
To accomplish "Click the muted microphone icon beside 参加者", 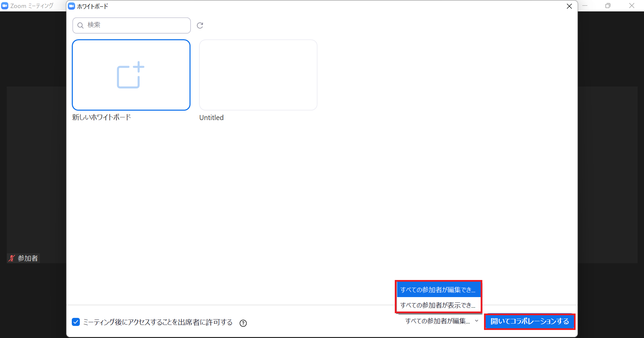I will pyautogui.click(x=12, y=258).
